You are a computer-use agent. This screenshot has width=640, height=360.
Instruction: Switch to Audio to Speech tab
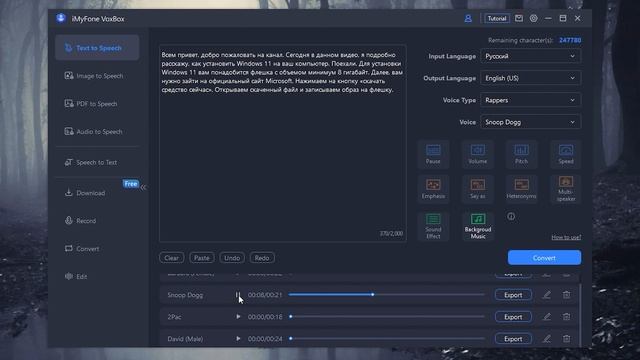tap(97, 132)
